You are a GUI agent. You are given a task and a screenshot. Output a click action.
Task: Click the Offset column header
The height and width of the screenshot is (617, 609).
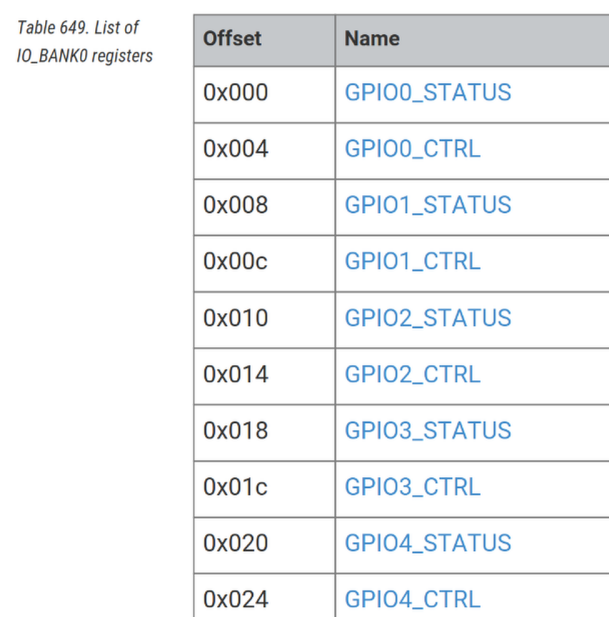pyautogui.click(x=232, y=39)
